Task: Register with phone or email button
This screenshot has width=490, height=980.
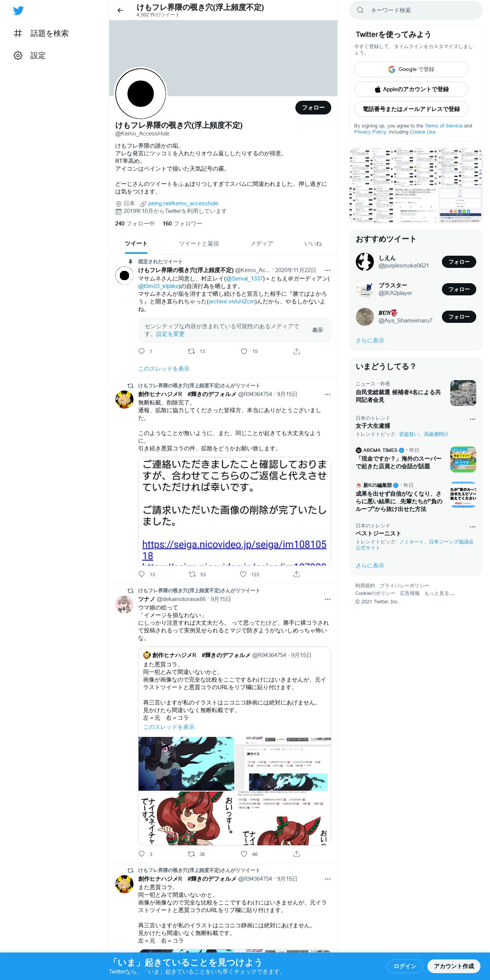Action: [411, 109]
